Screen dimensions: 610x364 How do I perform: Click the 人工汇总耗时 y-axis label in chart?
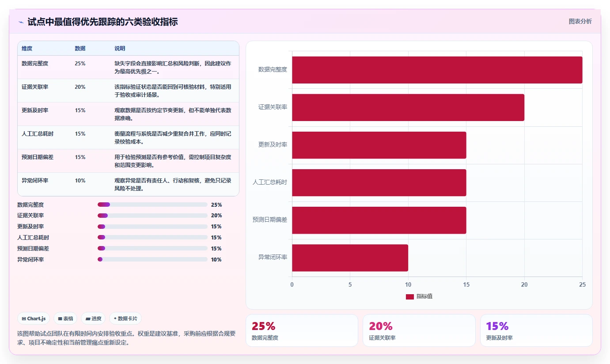(x=270, y=182)
